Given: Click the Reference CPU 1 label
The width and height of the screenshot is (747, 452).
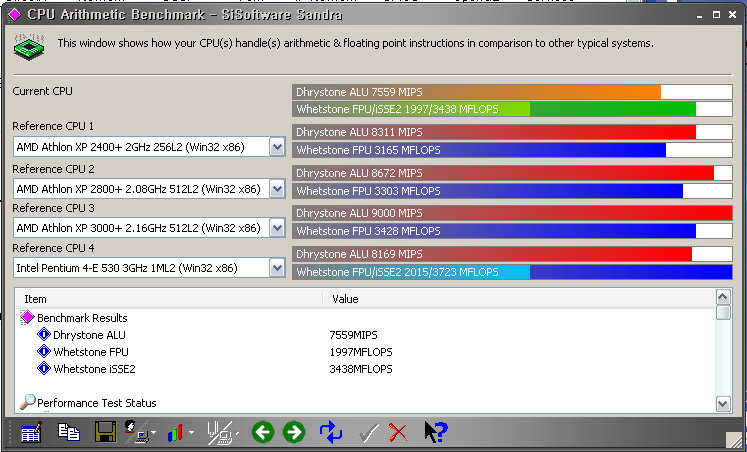Looking at the screenshot, I should click(x=53, y=126).
